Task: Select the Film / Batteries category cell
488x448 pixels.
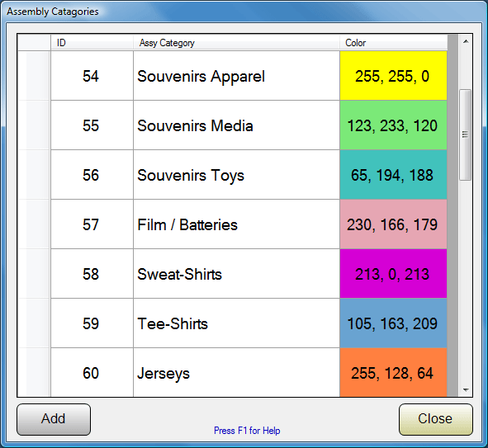Action: pyautogui.click(x=236, y=224)
